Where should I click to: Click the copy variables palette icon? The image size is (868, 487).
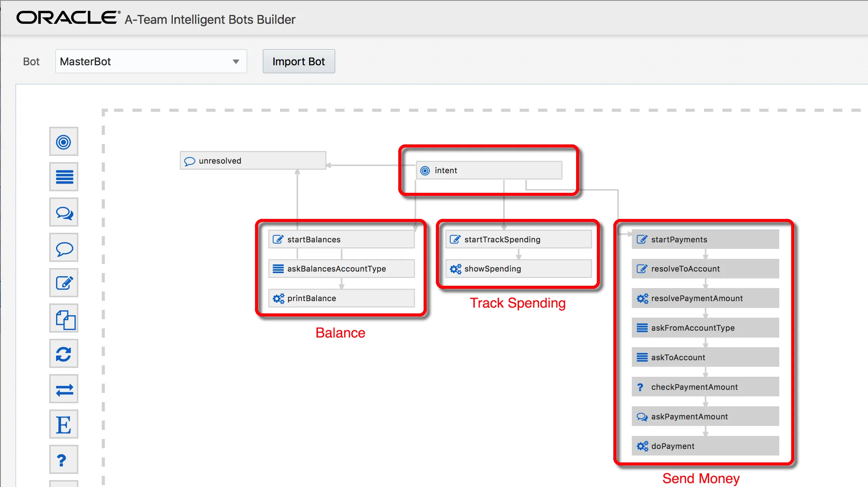click(64, 319)
